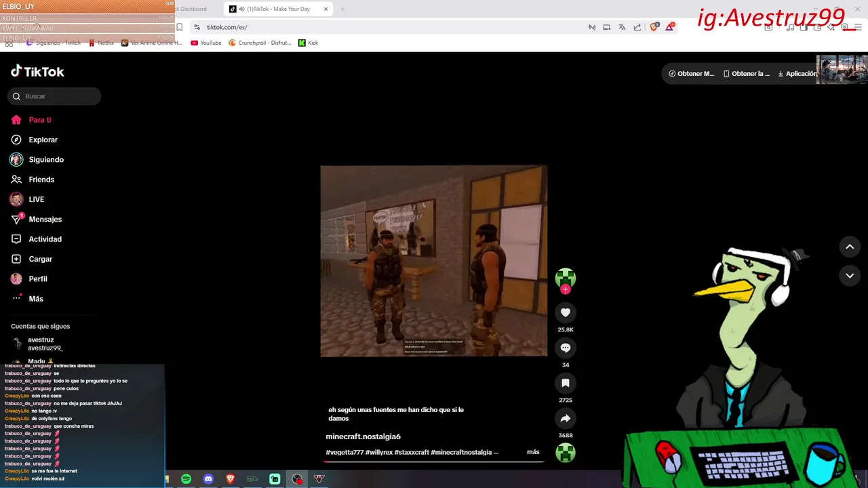Open the Brave Shields lion icon
Viewport: 868px width, 488px height.
coord(654,27)
